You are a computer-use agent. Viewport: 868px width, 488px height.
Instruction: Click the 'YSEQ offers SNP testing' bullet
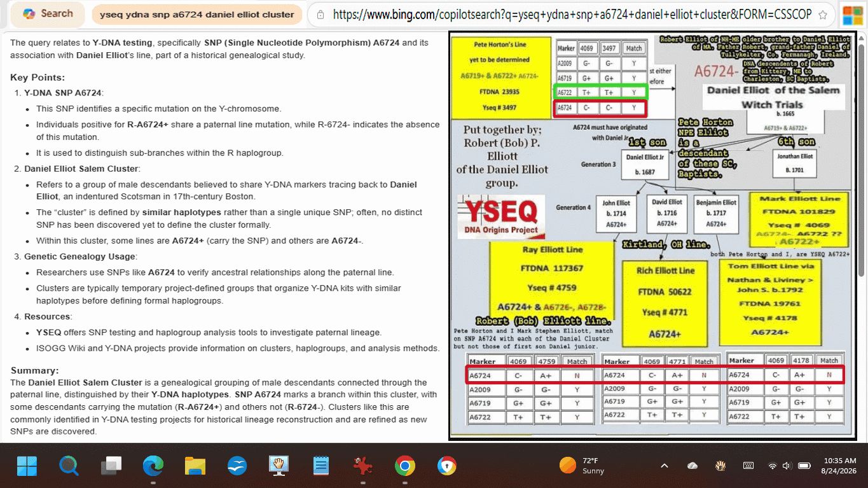pyautogui.click(x=209, y=332)
